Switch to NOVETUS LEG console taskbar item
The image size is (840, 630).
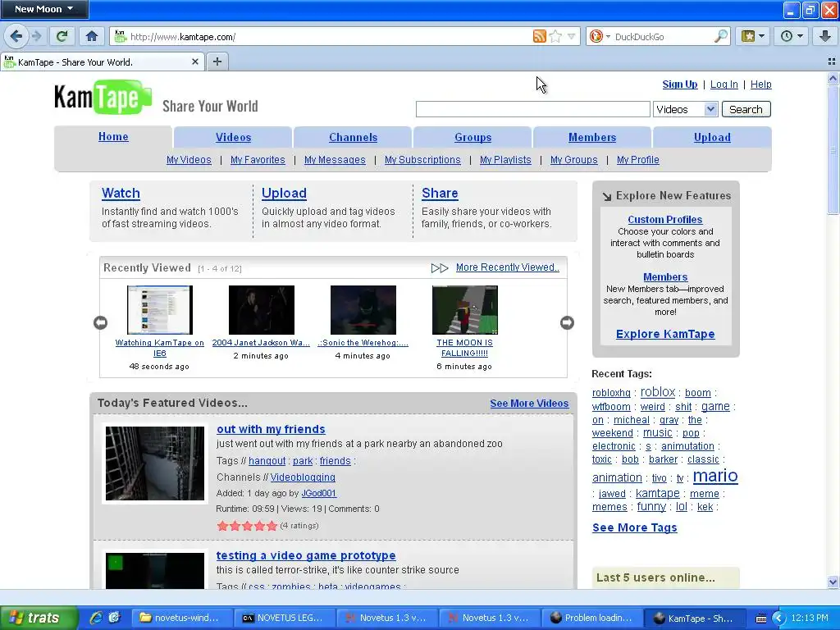(285, 618)
